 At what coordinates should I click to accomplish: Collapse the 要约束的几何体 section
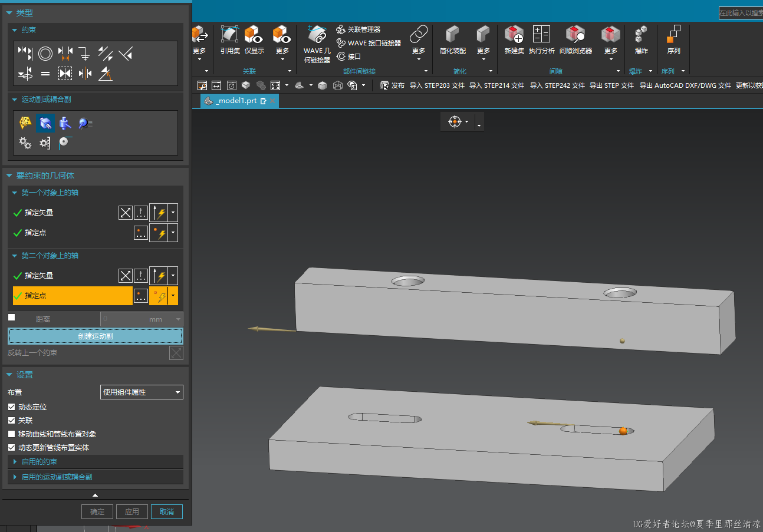[9, 176]
